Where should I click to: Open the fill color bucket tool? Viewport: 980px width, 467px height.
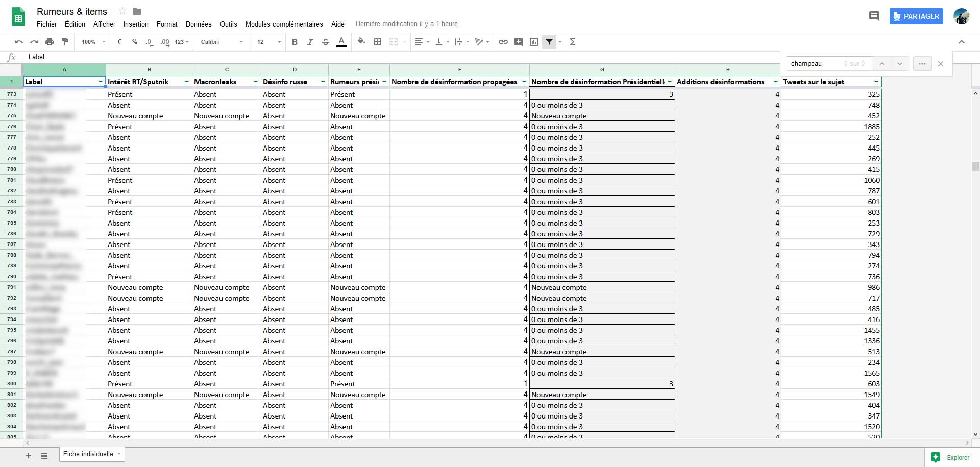tap(361, 42)
